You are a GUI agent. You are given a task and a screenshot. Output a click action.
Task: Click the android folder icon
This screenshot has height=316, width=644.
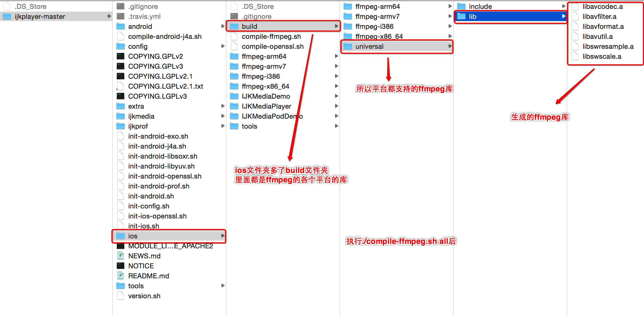[121, 27]
